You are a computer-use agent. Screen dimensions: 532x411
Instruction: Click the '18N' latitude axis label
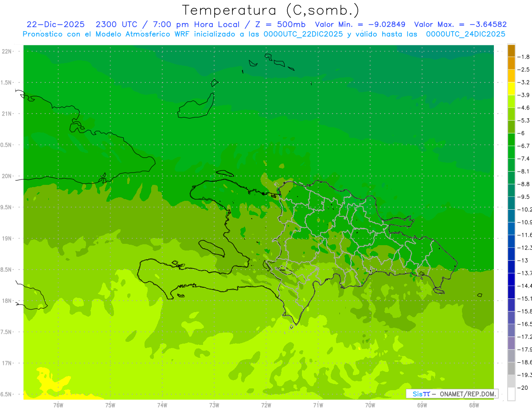pos(8,301)
